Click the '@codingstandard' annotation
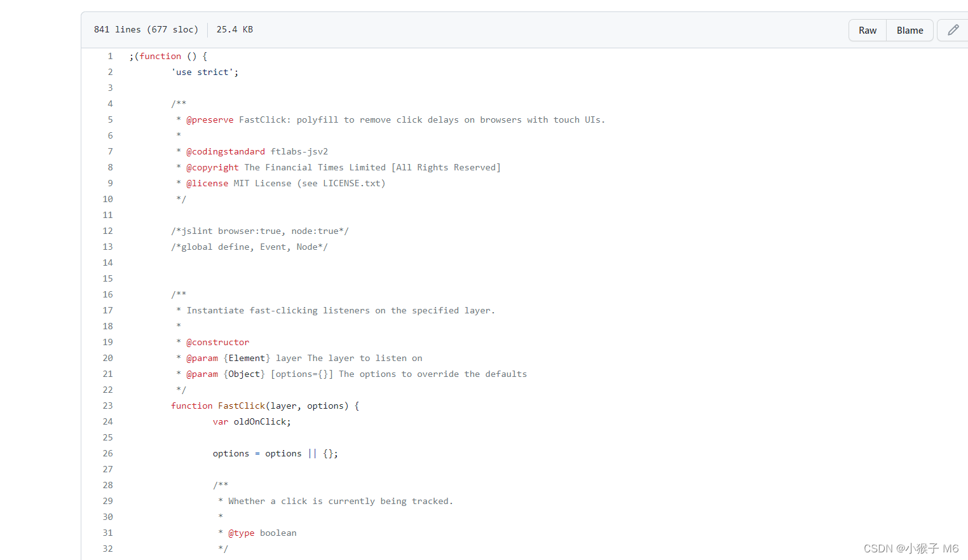Viewport: 968px width, 560px height. coord(226,151)
